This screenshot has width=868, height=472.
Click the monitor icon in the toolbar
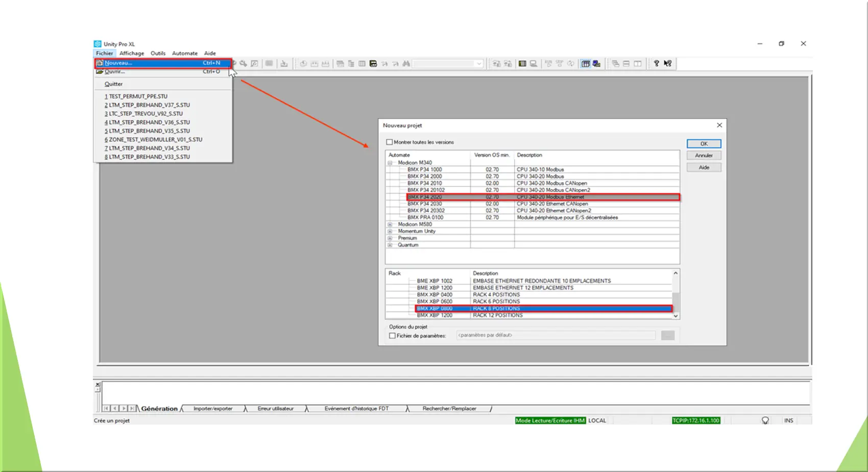[x=533, y=63]
